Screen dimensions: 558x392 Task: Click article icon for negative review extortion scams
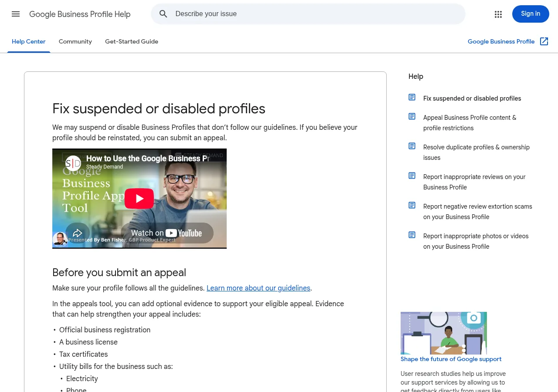[412, 205]
